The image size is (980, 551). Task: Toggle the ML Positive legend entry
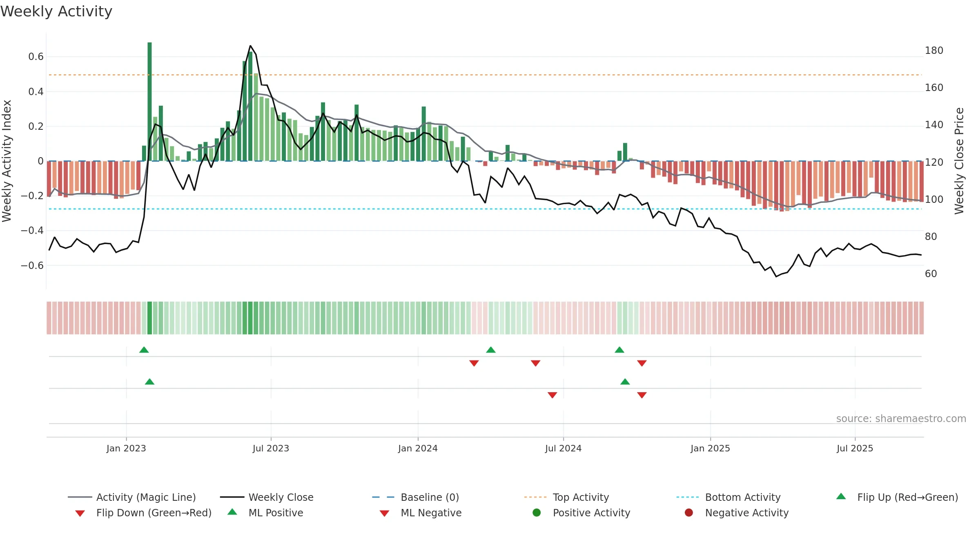(265, 513)
